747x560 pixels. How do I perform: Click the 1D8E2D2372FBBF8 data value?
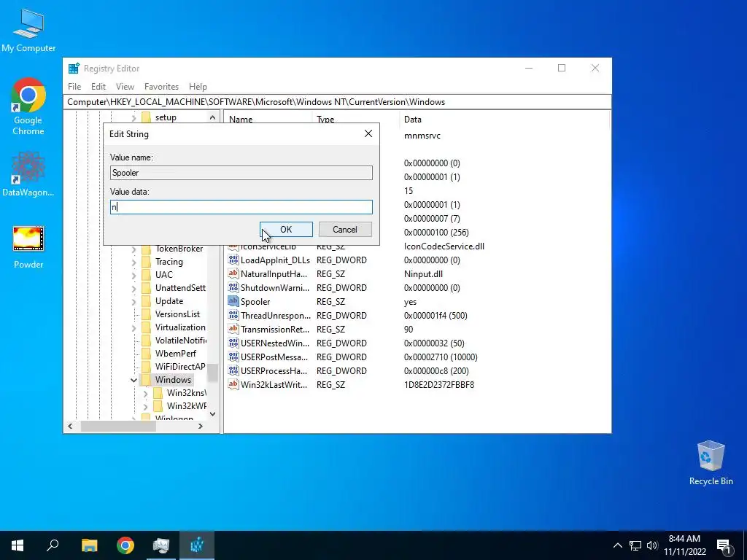click(x=439, y=385)
